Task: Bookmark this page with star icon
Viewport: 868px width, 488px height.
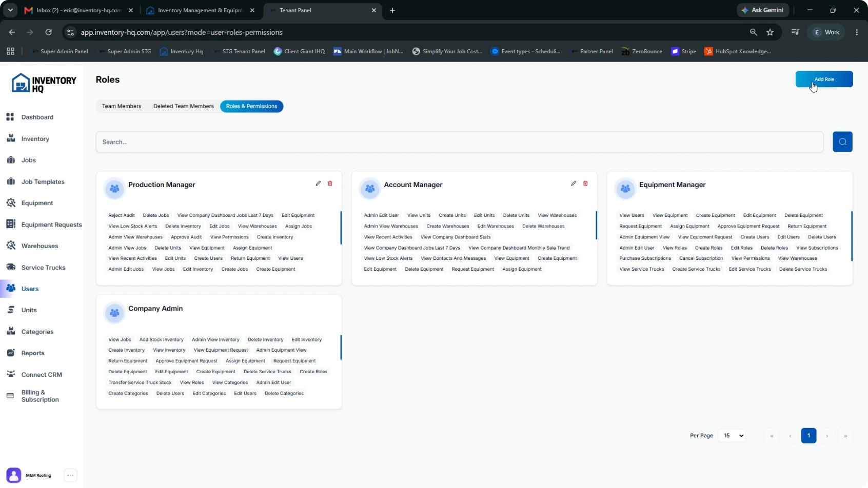Action: [770, 32]
